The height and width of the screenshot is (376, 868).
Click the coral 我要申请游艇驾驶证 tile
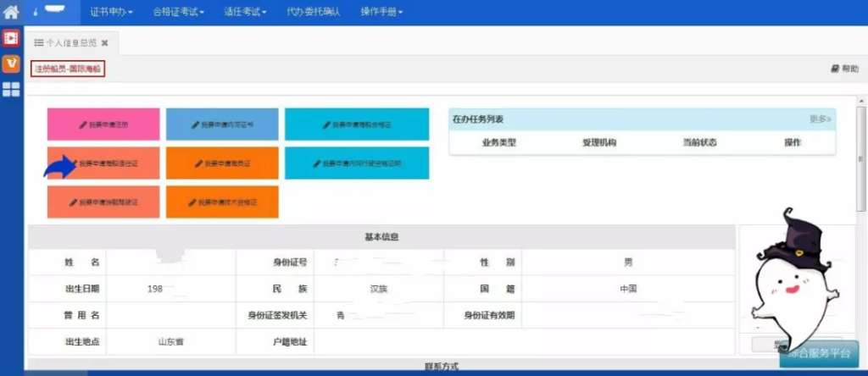pyautogui.click(x=103, y=202)
